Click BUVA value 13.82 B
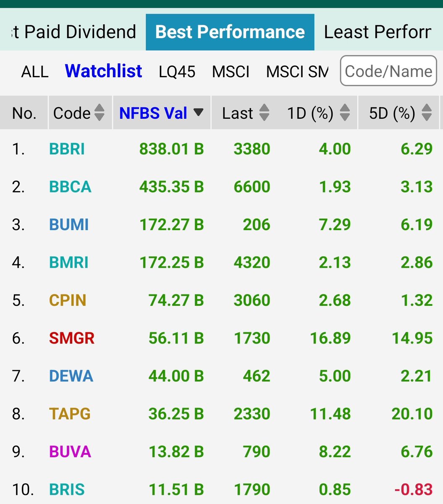 176,451
